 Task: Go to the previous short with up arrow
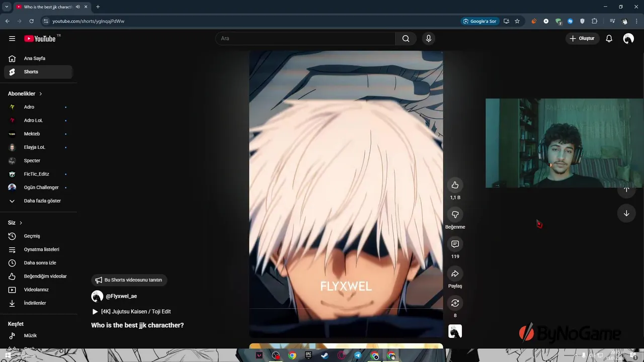[626, 190]
